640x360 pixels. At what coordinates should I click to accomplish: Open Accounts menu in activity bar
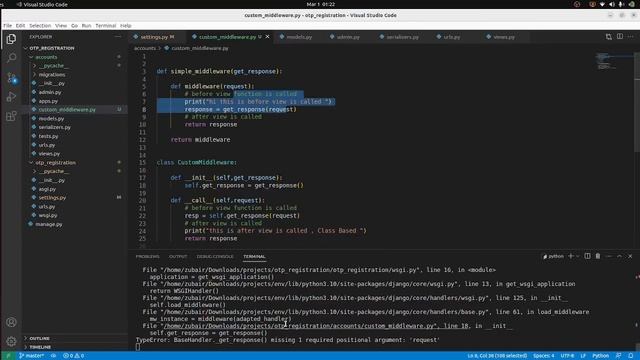[11, 322]
